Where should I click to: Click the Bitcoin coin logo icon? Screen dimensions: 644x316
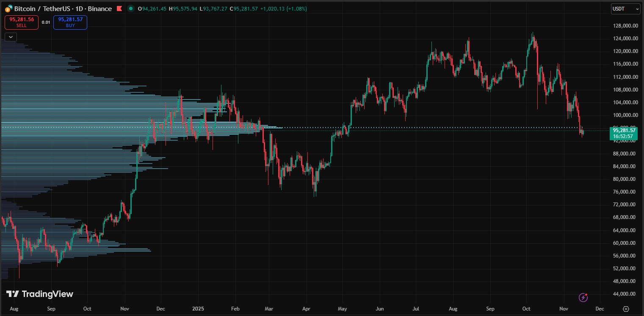[x=8, y=9]
